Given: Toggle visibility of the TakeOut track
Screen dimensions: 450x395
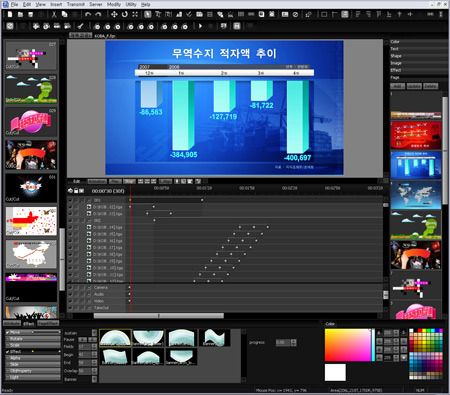Looking at the screenshot, I should tap(70, 308).
